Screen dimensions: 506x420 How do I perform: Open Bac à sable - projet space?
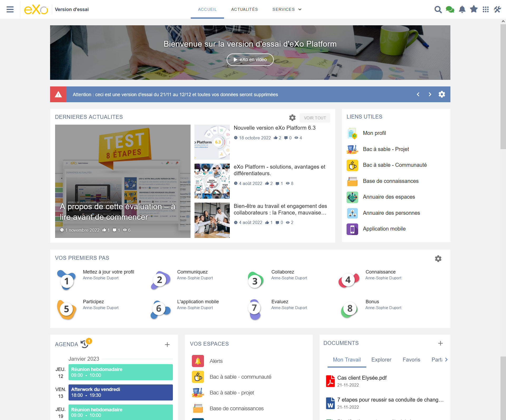[232, 393]
